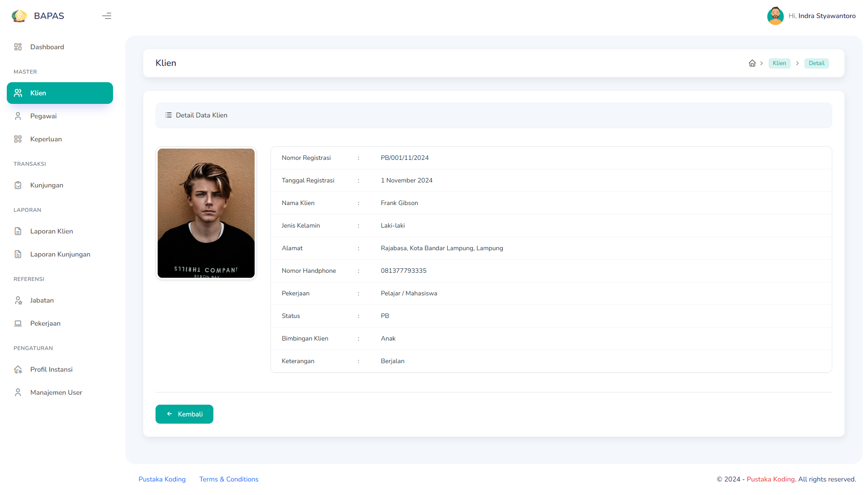Open Keperluan via its grid icon
The width and height of the screenshot is (868, 495).
coord(18,139)
